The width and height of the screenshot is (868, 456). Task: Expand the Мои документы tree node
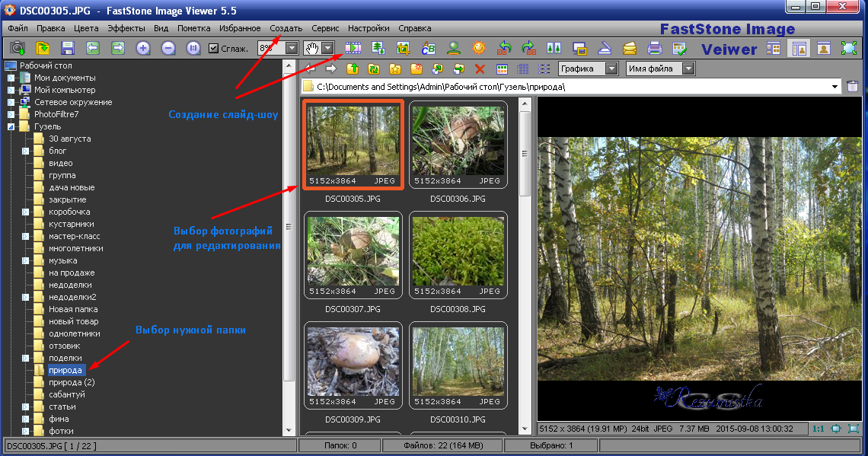coord(11,78)
